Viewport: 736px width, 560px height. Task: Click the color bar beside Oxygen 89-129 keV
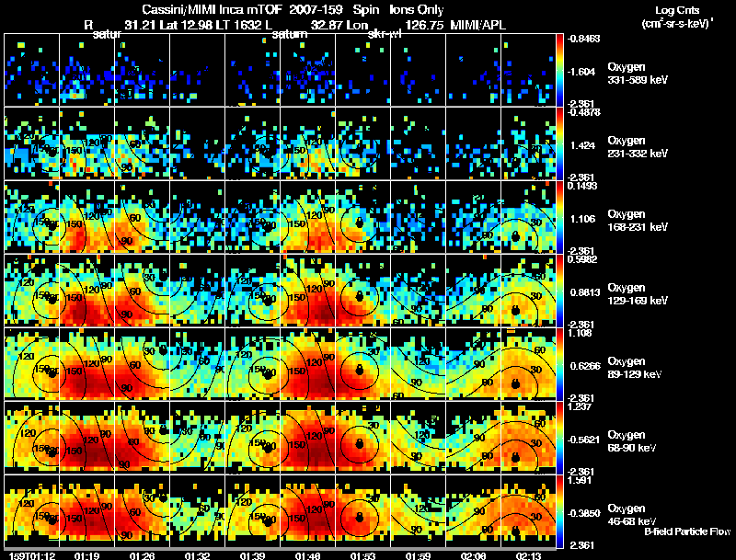tap(559, 364)
